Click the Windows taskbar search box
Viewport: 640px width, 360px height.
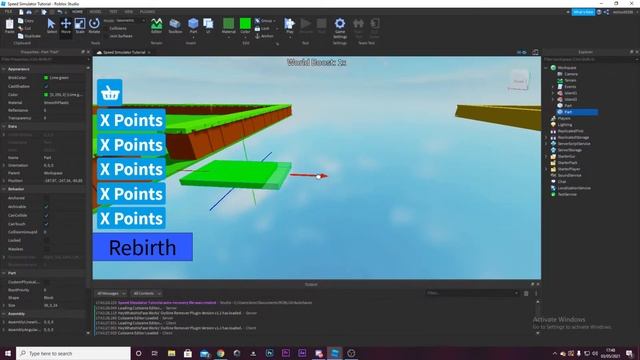[x=73, y=353]
